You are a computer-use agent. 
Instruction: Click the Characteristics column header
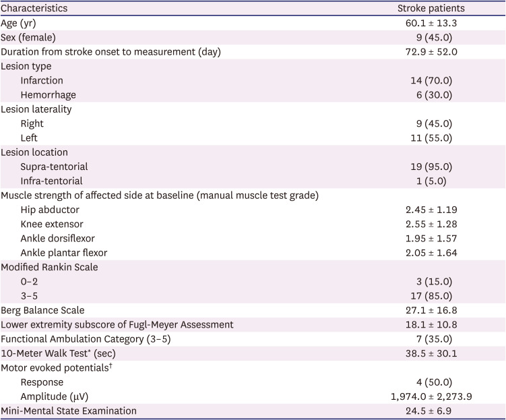(x=34, y=9)
